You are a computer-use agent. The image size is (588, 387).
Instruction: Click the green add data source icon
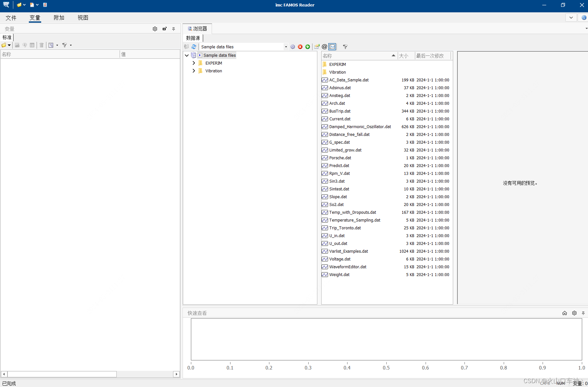308,47
